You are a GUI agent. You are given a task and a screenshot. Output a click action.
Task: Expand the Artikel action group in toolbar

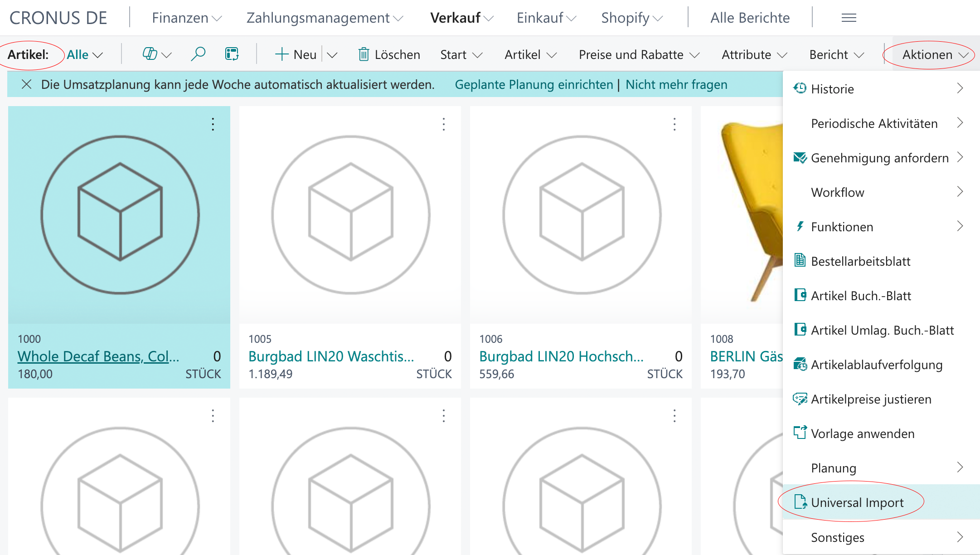pyautogui.click(x=530, y=55)
